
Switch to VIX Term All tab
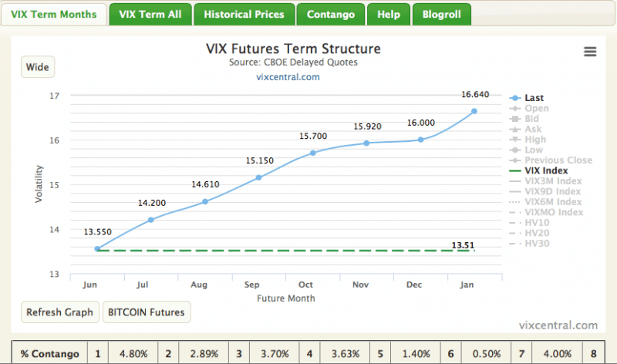[x=150, y=14]
